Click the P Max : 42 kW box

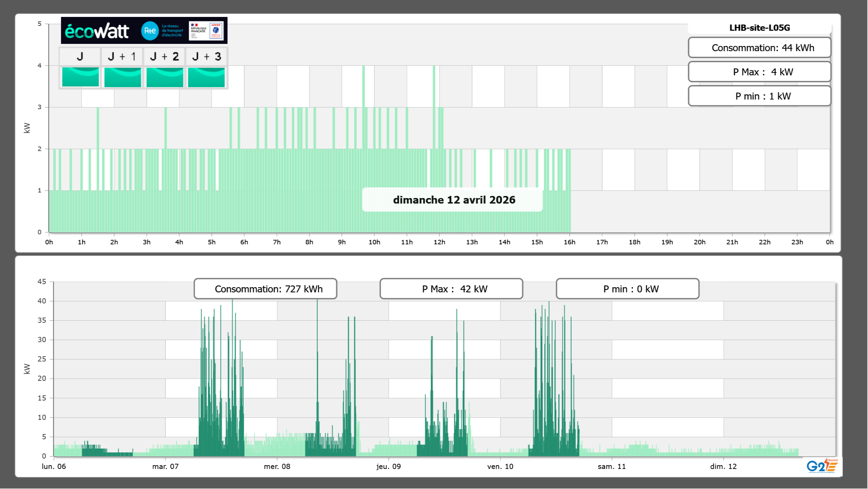[451, 289]
